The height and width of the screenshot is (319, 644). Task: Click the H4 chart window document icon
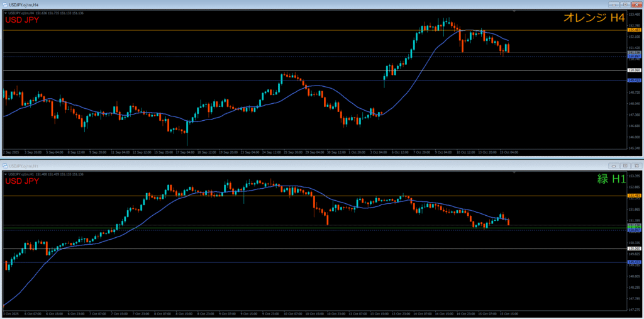click(6, 4)
